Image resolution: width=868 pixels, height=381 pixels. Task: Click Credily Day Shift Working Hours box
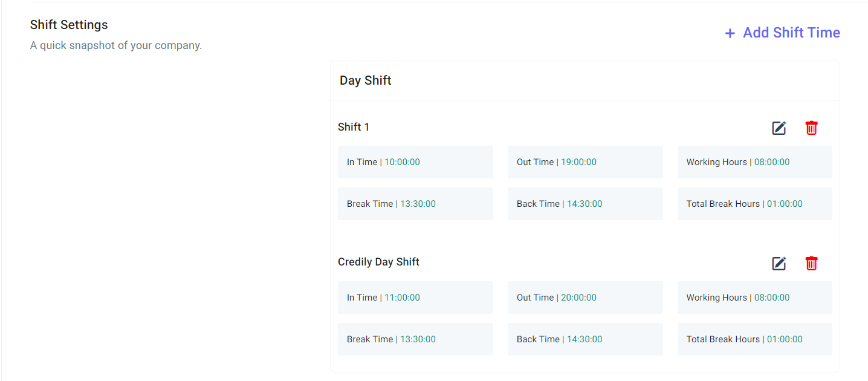[755, 298]
